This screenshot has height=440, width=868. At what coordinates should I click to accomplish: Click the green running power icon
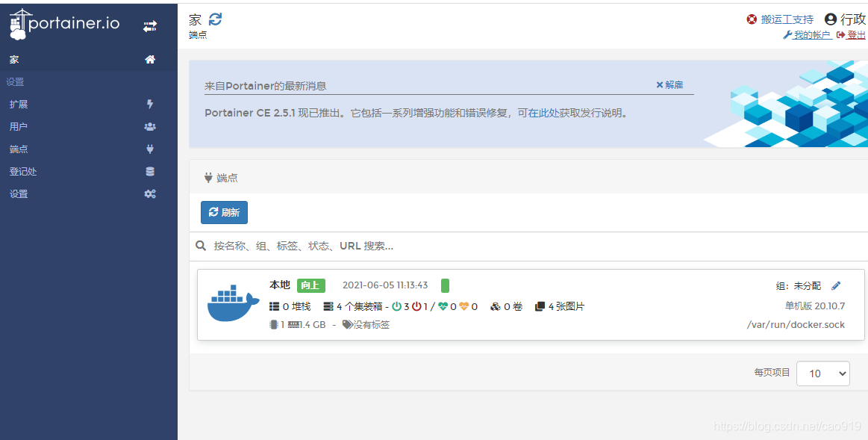pyautogui.click(x=396, y=306)
